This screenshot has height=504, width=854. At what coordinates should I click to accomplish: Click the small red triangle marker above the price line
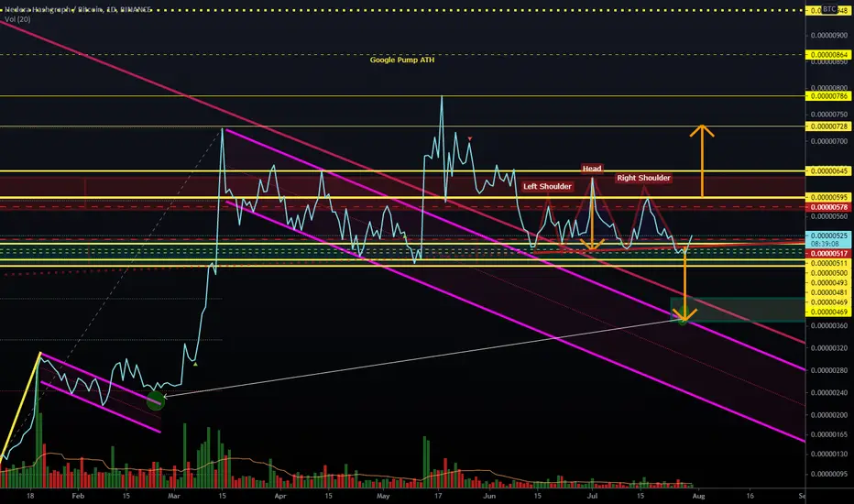[470, 139]
